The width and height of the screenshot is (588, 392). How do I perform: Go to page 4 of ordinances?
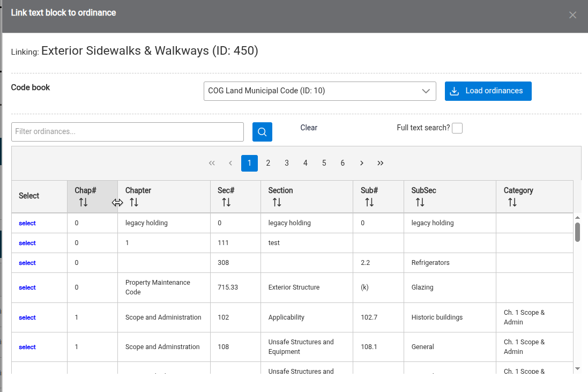click(305, 163)
